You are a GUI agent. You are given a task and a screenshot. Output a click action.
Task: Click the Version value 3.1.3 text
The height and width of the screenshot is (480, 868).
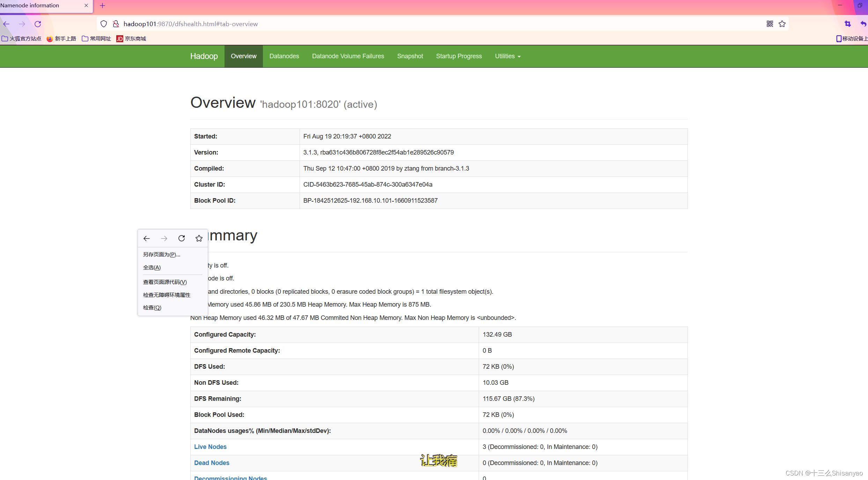[x=378, y=152]
